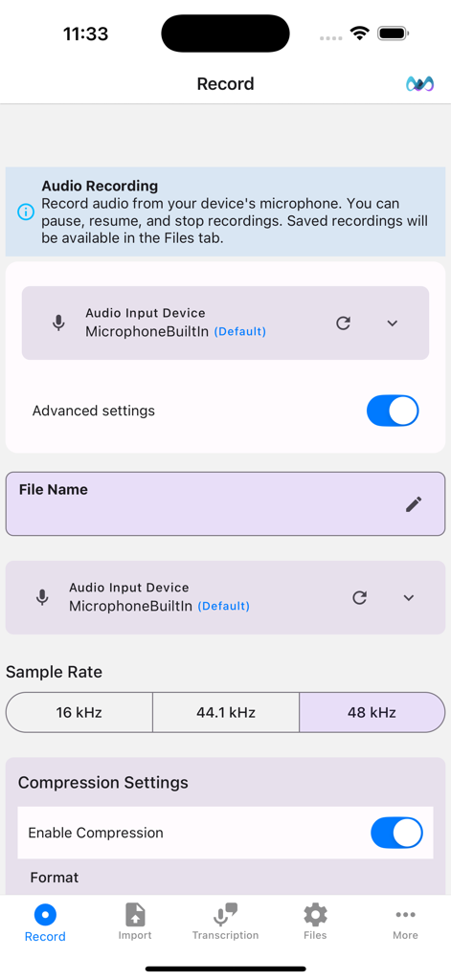The height and width of the screenshot is (980, 451).
Task: Open the Files tab
Action: pyautogui.click(x=315, y=922)
